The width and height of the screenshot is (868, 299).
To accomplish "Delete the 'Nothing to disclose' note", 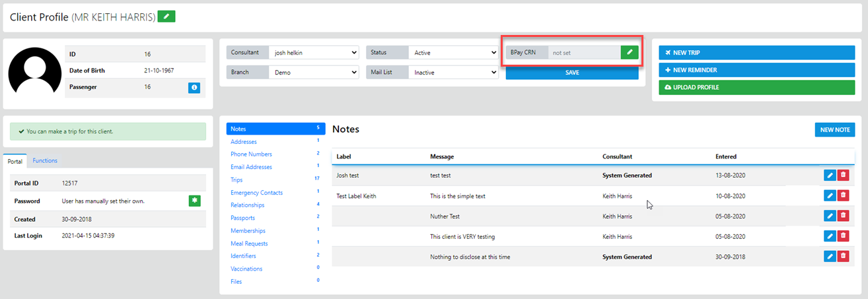I will [x=843, y=256].
